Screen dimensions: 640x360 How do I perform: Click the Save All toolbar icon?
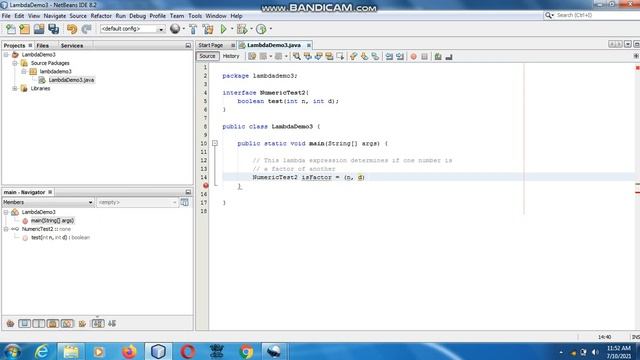click(x=53, y=29)
